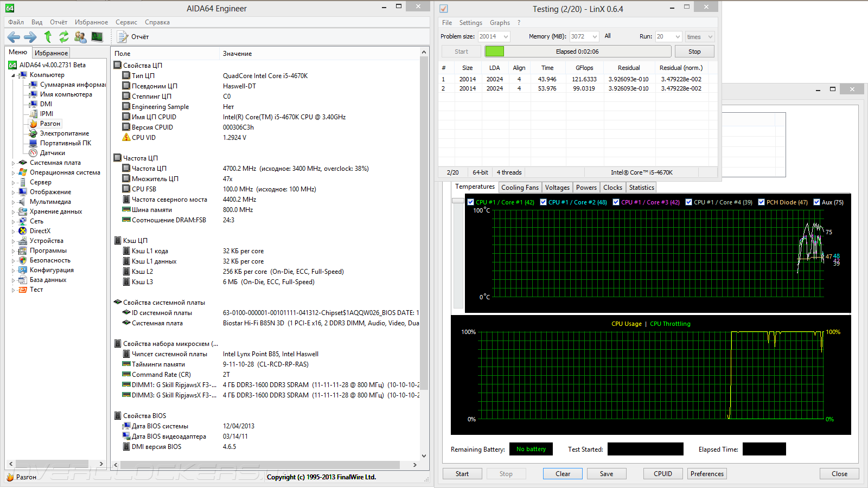Click the blue Back arrow in AIDA64 toolbar
The width and height of the screenshot is (868, 488).
tap(14, 37)
